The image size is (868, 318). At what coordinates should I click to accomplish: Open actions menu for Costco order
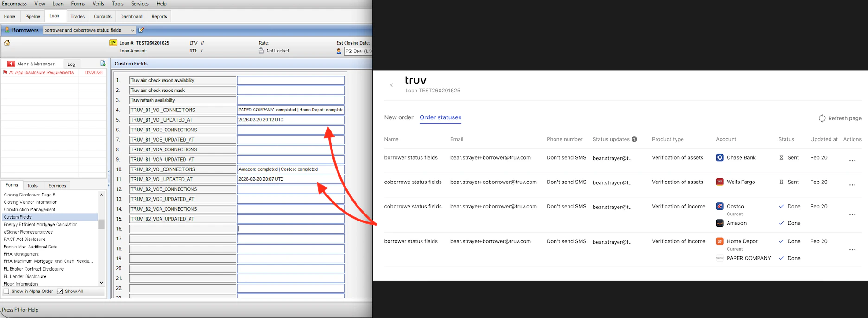[852, 214]
